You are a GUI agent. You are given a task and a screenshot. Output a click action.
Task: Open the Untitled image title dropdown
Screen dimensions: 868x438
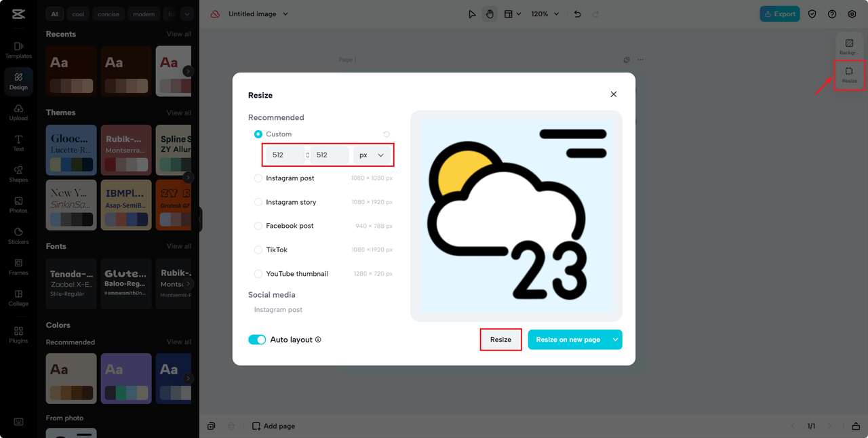click(x=258, y=14)
